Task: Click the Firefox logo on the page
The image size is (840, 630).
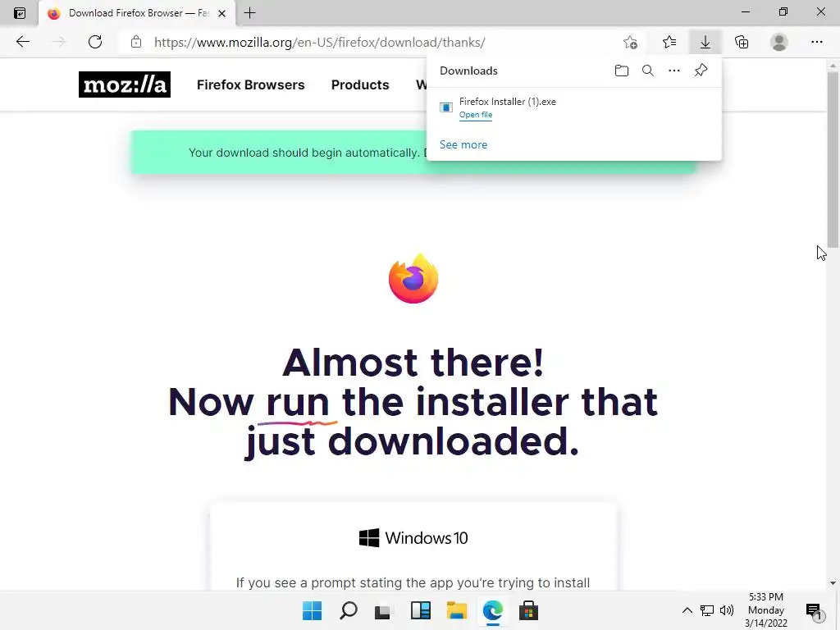Action: pyautogui.click(x=413, y=279)
